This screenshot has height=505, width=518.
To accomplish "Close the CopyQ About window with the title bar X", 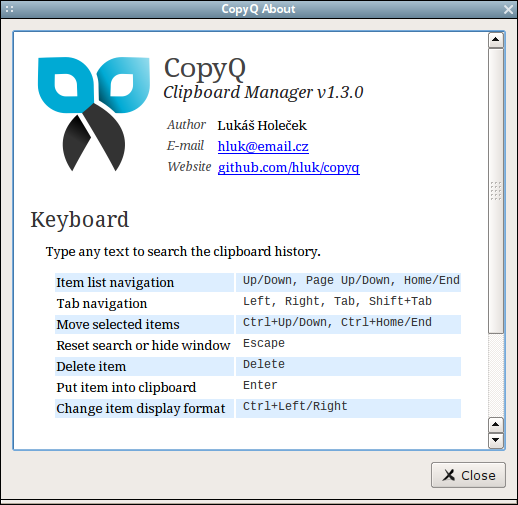I will [x=508, y=9].
